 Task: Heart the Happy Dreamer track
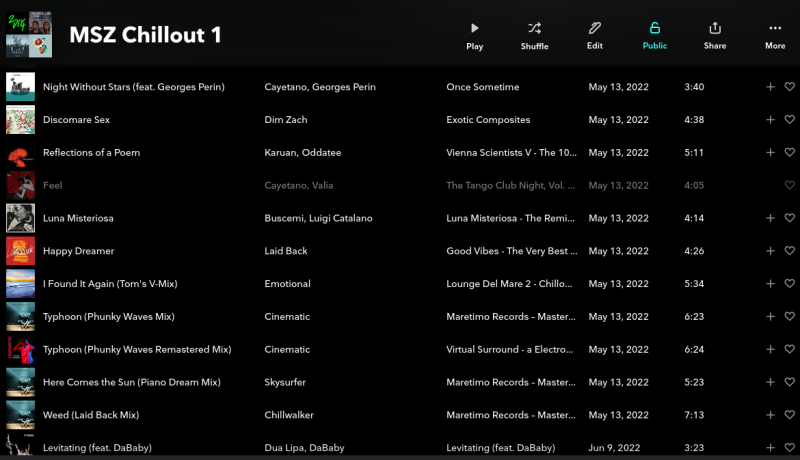(x=789, y=251)
